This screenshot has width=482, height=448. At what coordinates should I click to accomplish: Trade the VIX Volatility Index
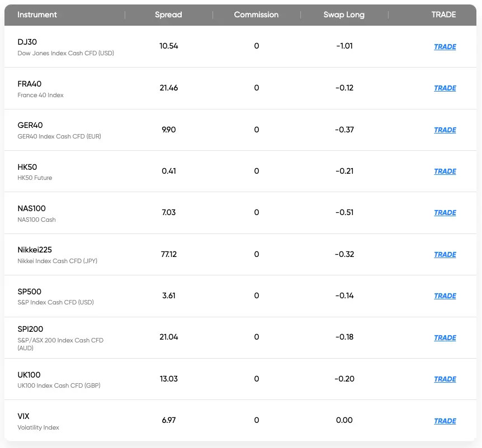pyautogui.click(x=445, y=421)
